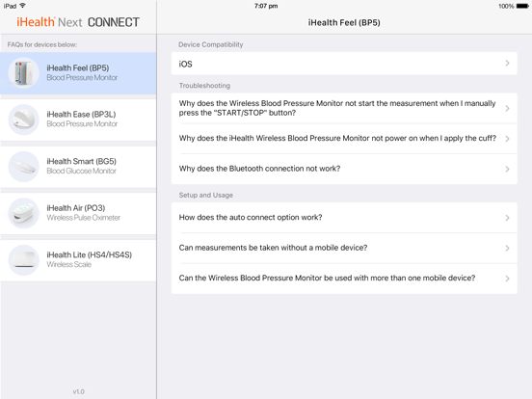Viewport: 532px width, 399px height.
Task: Open question about using more than one device
Action: [344, 279]
